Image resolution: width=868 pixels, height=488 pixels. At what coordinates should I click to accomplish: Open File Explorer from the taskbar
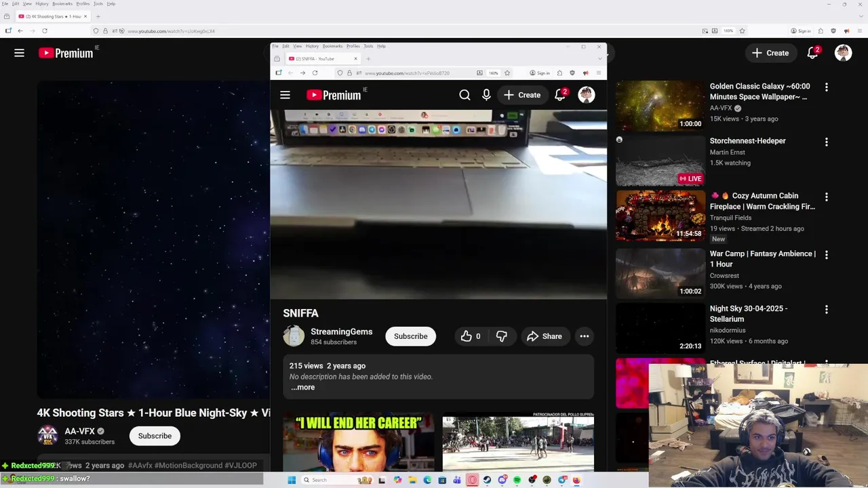click(412, 480)
